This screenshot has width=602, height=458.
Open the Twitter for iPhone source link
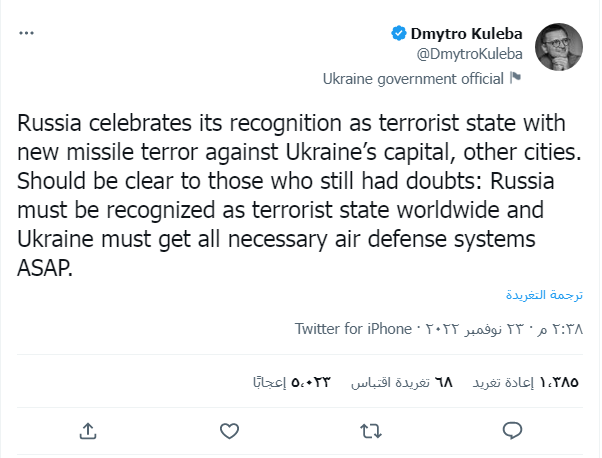[353, 328]
